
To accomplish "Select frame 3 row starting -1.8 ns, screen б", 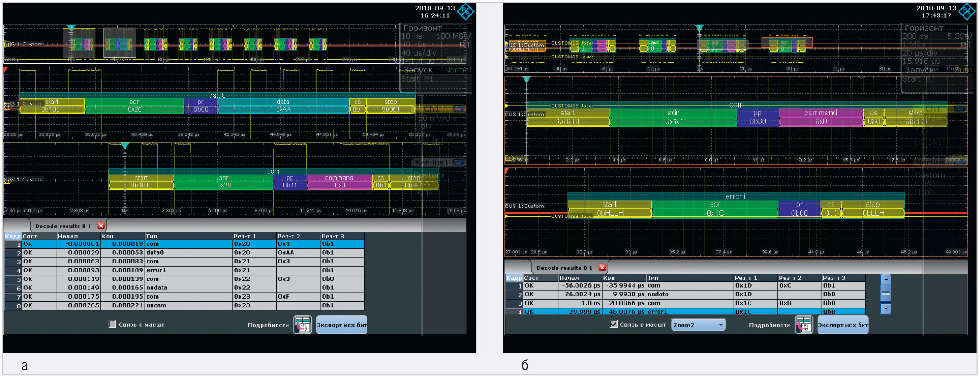I will (x=685, y=303).
